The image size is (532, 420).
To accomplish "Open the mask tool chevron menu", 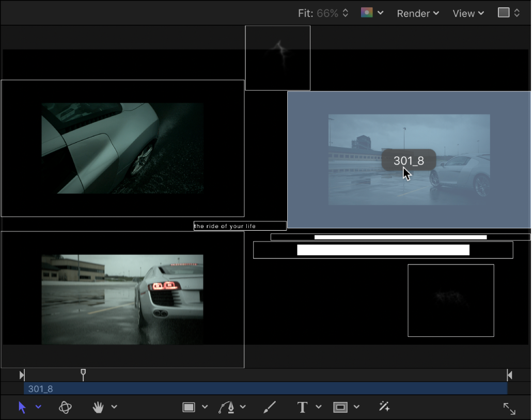I will (357, 407).
